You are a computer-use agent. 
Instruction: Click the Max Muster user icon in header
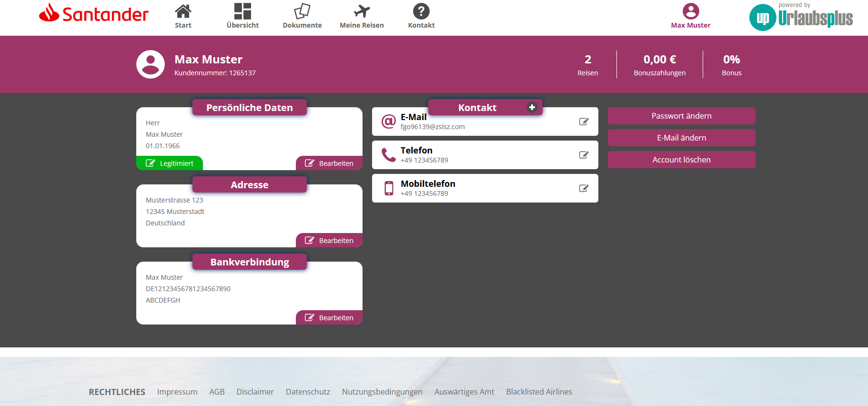tap(691, 11)
